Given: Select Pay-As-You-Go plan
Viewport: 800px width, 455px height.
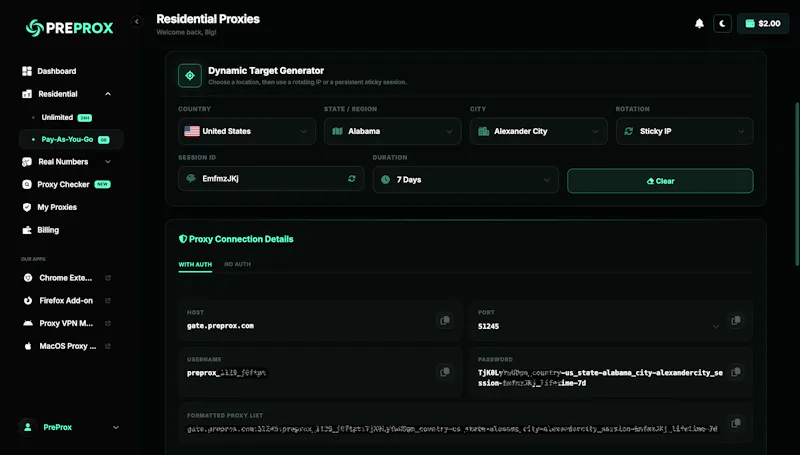Looking at the screenshot, I should [x=70, y=139].
